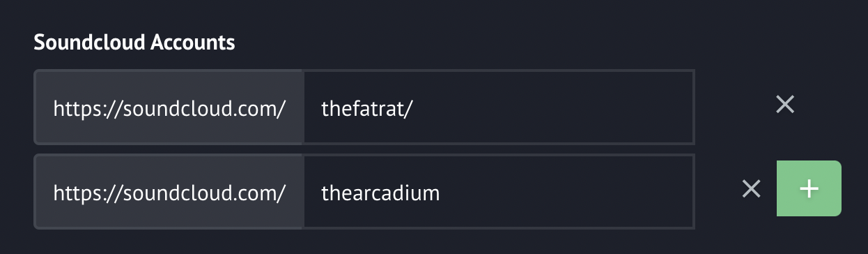The image size is (868, 254).
Task: Focus the thearcadium username input field
Action: (499, 192)
